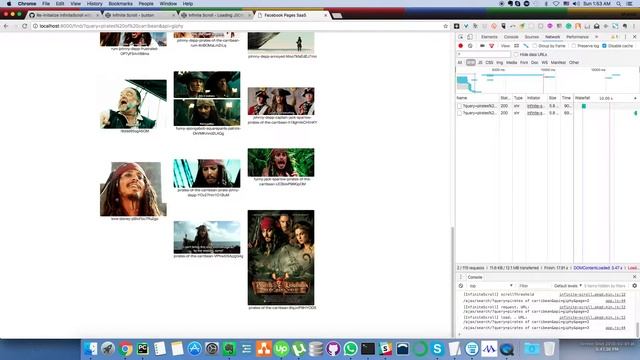Image resolution: width=640 pixels, height=360 pixels.
Task: Toggle the network overview display icon
Action: (526, 46)
